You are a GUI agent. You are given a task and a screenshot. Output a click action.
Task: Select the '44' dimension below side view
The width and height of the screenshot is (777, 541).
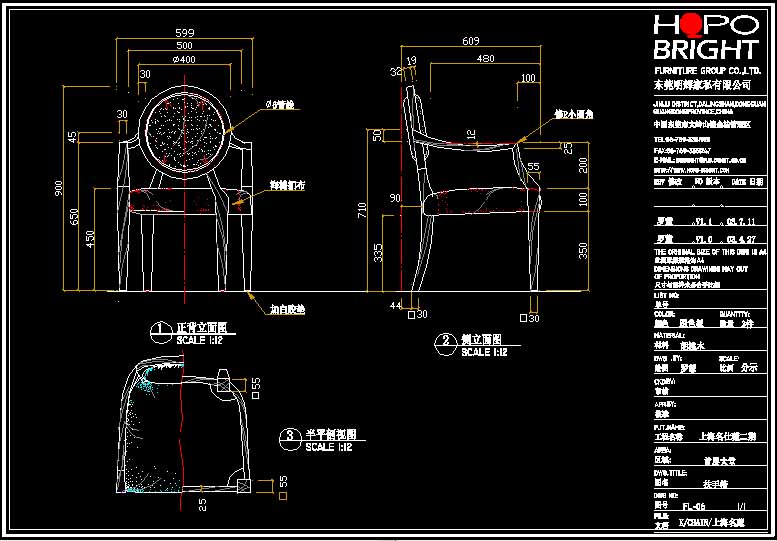(395, 306)
